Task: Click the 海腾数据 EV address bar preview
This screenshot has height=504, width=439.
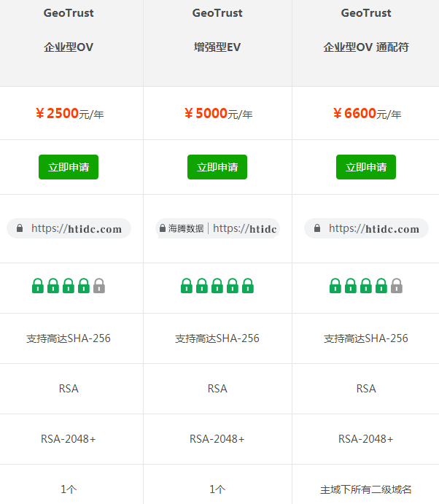Action: pos(217,228)
